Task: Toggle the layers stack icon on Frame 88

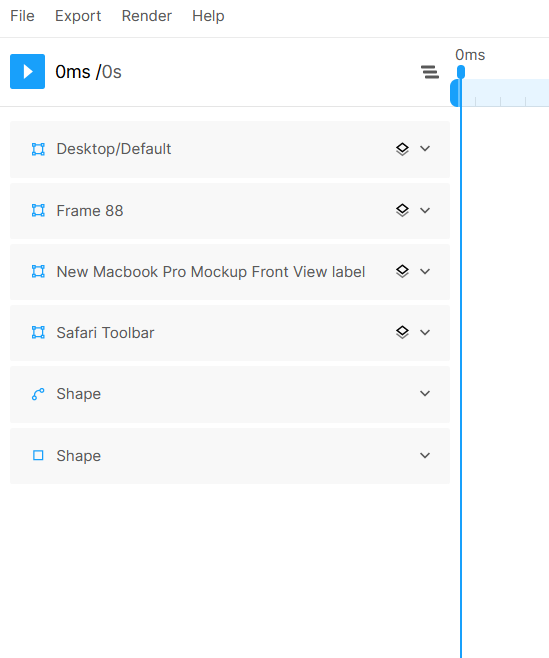Action: (402, 210)
